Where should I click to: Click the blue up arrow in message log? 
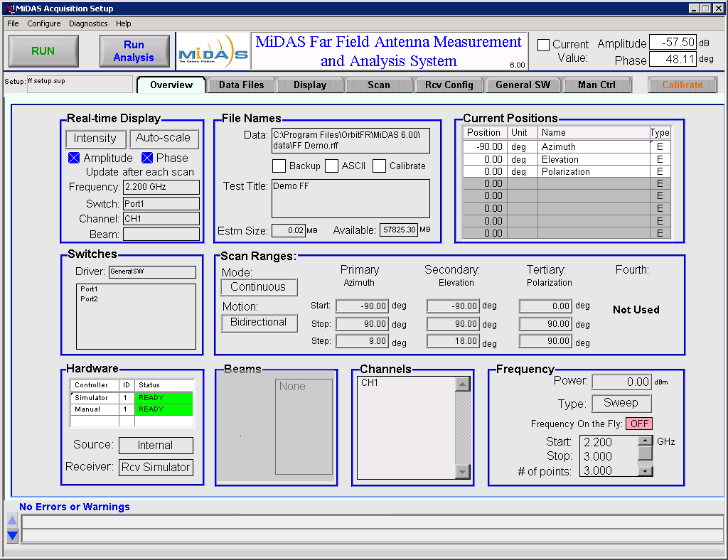[x=13, y=521]
